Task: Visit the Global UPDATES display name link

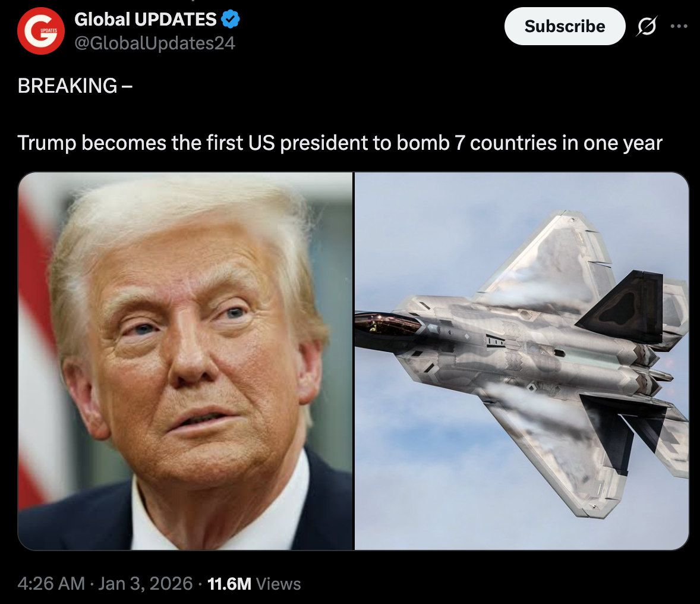Action: point(146,19)
